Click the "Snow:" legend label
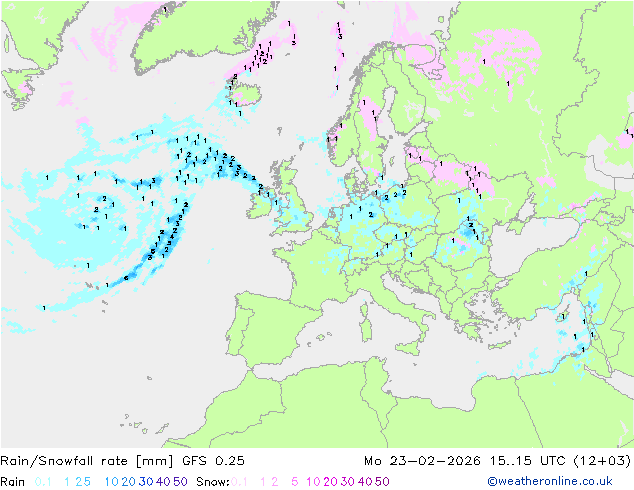This screenshot has width=634, height=490. point(213,482)
